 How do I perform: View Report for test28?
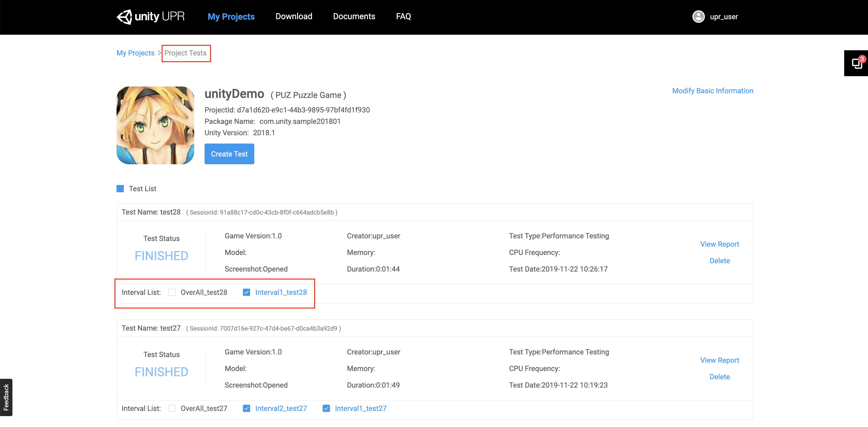719,244
